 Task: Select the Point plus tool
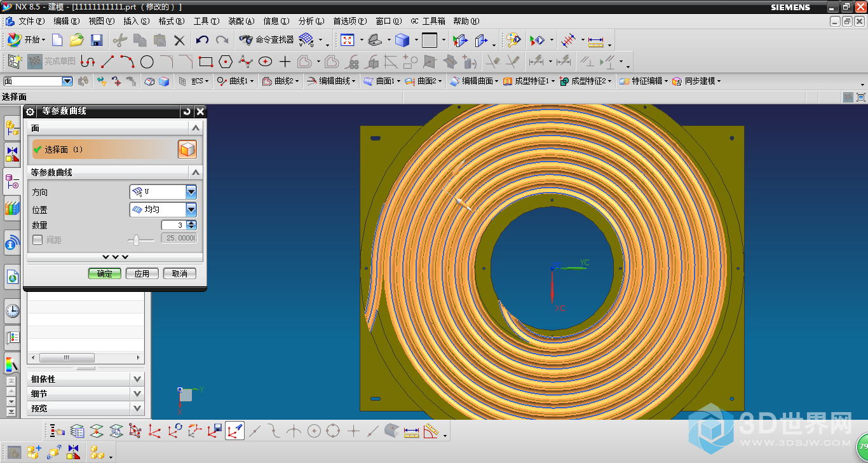pyautogui.click(x=285, y=62)
